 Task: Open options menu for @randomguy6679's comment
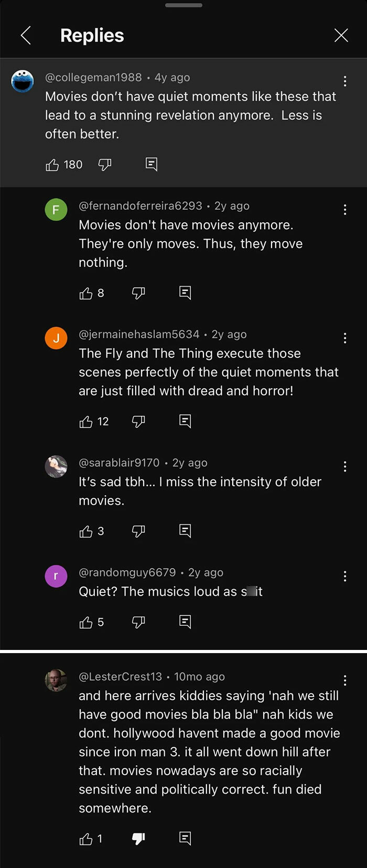(345, 576)
